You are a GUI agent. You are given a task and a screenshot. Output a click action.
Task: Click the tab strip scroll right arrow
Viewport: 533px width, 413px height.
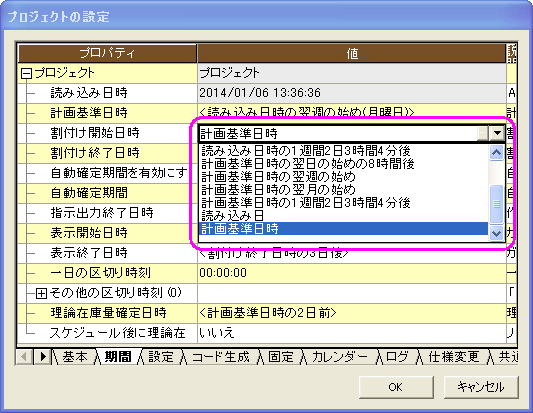pyautogui.click(x=43, y=357)
